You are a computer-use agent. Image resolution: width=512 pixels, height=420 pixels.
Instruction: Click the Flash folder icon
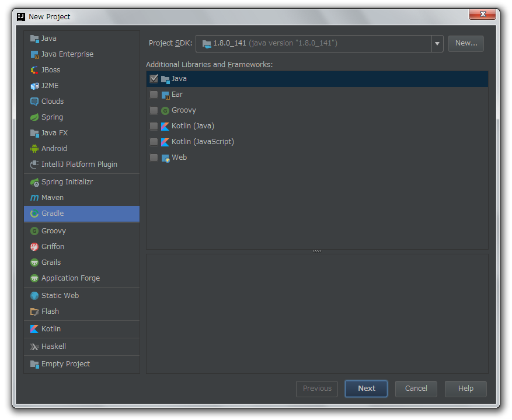click(x=34, y=311)
